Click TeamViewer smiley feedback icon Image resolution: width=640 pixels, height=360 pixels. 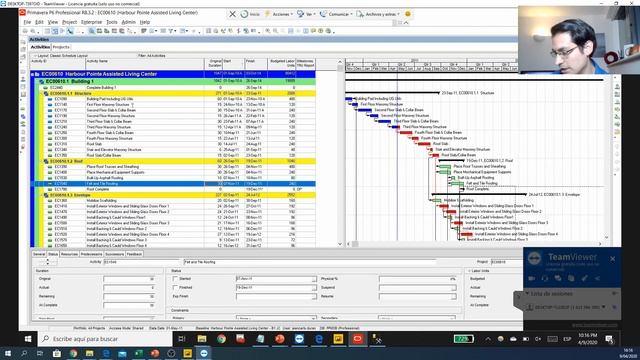pyautogui.click(x=407, y=14)
